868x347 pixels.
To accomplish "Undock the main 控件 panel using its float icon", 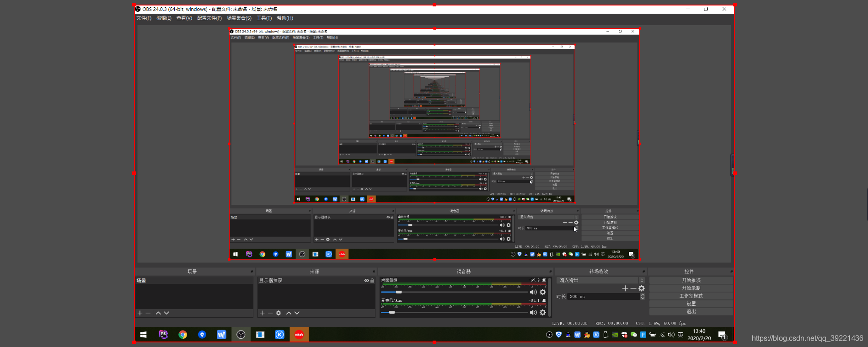I will point(732,272).
